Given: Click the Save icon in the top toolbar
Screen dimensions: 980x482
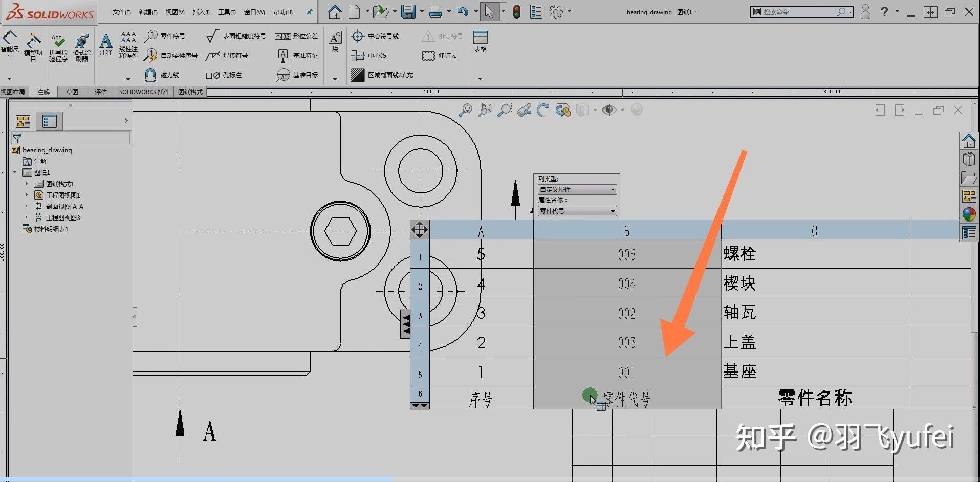Looking at the screenshot, I should coord(408,11).
